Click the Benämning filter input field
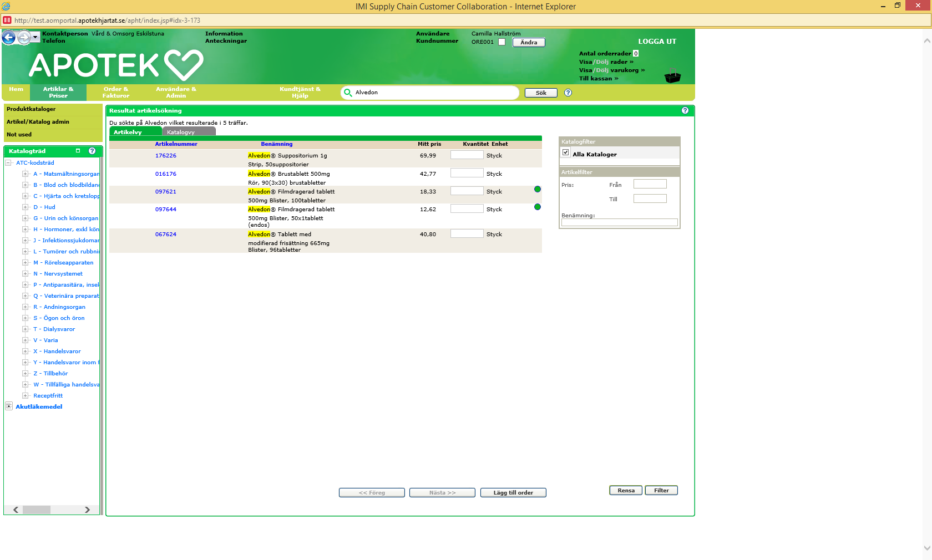This screenshot has width=932, height=560. [620, 222]
